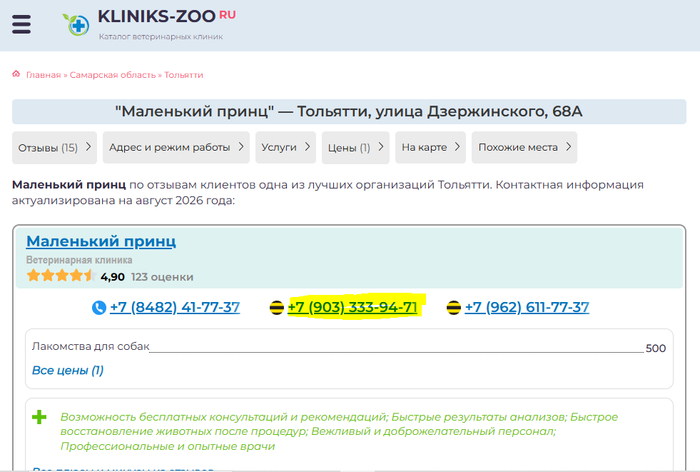Click Beeline icon beside +7 (962) number

(454, 308)
